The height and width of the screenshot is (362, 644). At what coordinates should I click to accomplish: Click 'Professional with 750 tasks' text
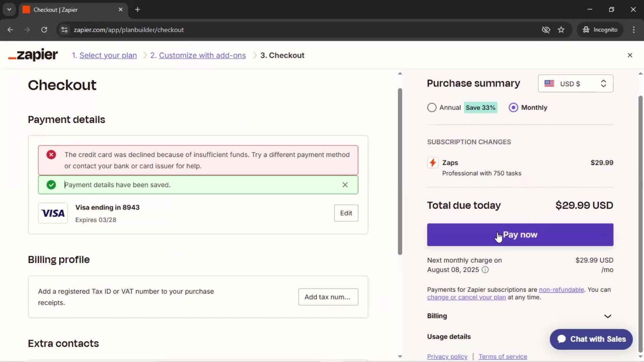pos(482,173)
